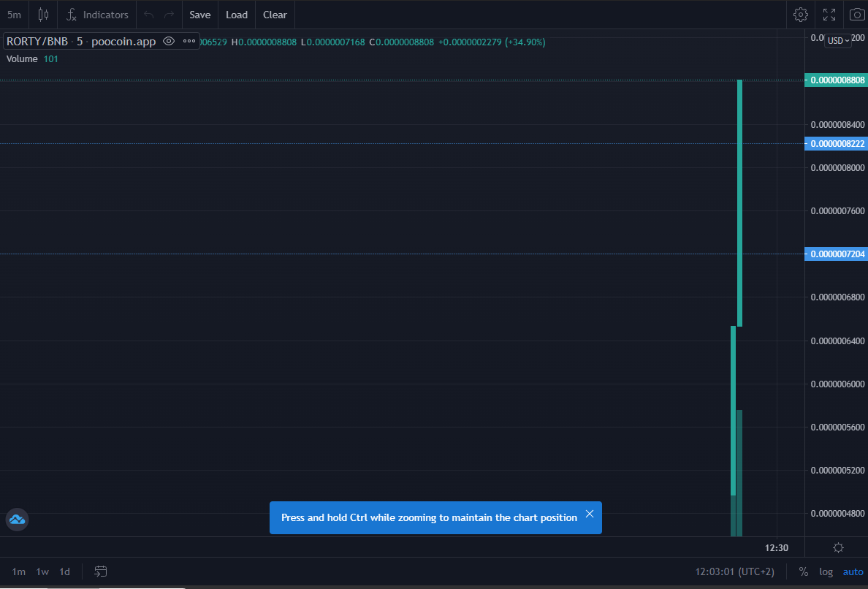Switch to the 1w range tab

pyautogui.click(x=41, y=571)
